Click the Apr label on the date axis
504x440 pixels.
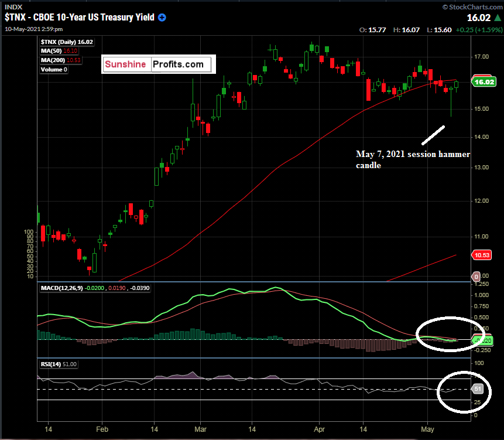pos(319,429)
